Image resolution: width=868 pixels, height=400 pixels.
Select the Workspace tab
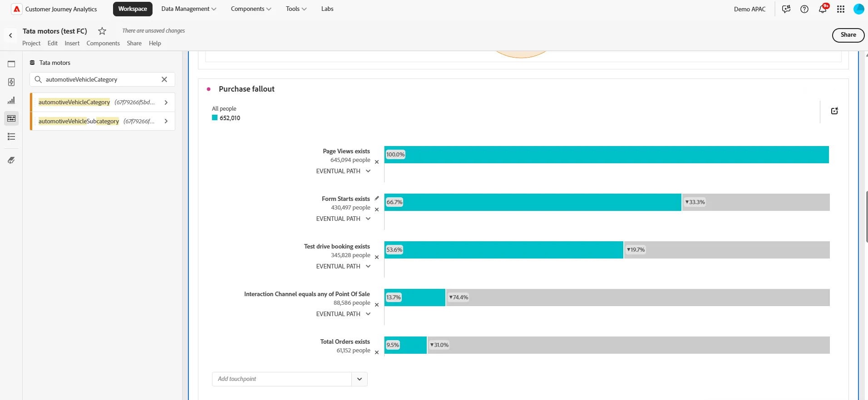tap(133, 9)
